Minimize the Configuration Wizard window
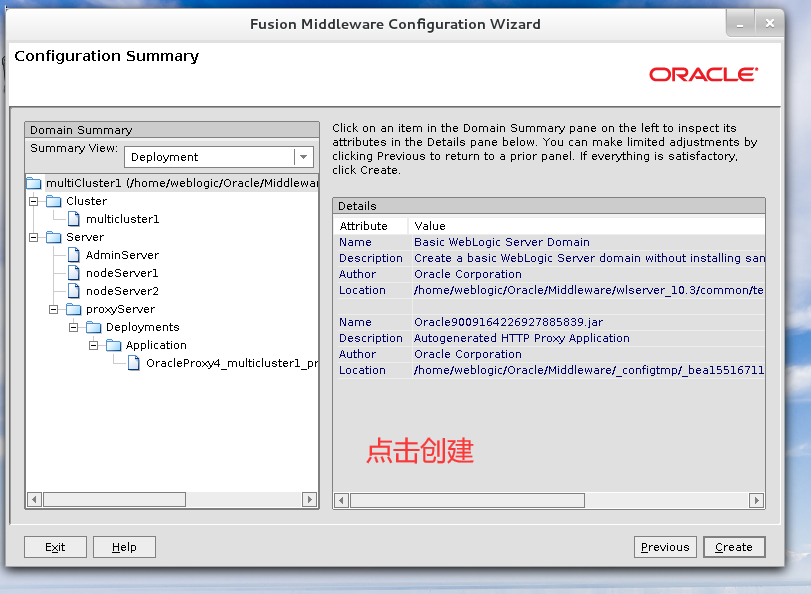The height and width of the screenshot is (594, 811). tap(740, 24)
